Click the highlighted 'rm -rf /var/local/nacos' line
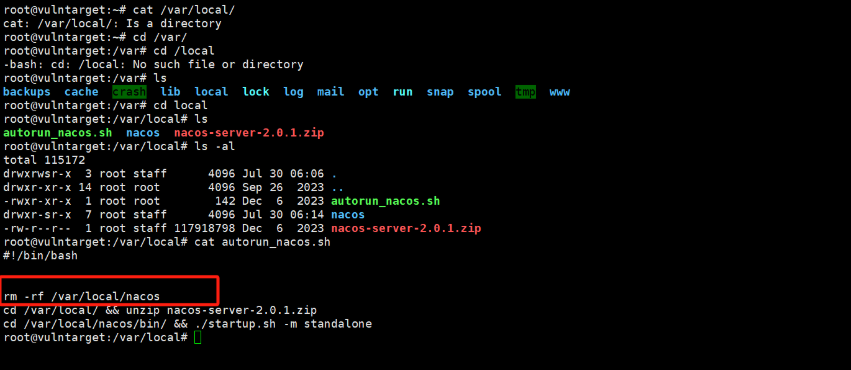The height and width of the screenshot is (370, 851). [82, 296]
